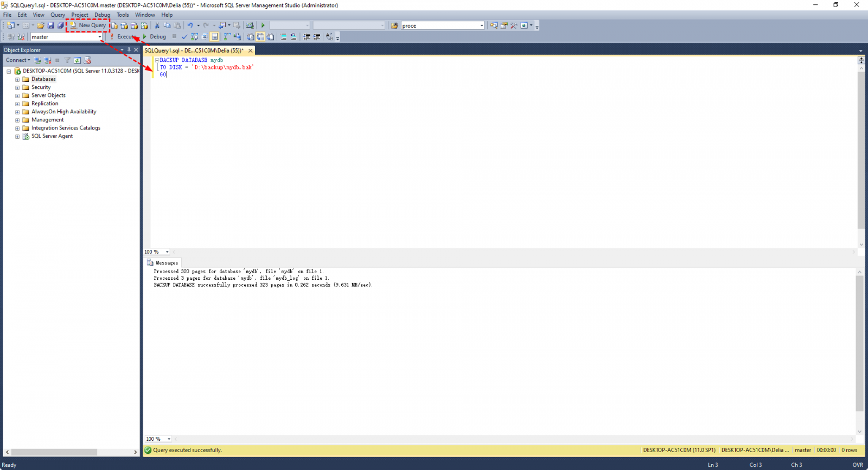Expand the Databases node

pyautogui.click(x=17, y=80)
